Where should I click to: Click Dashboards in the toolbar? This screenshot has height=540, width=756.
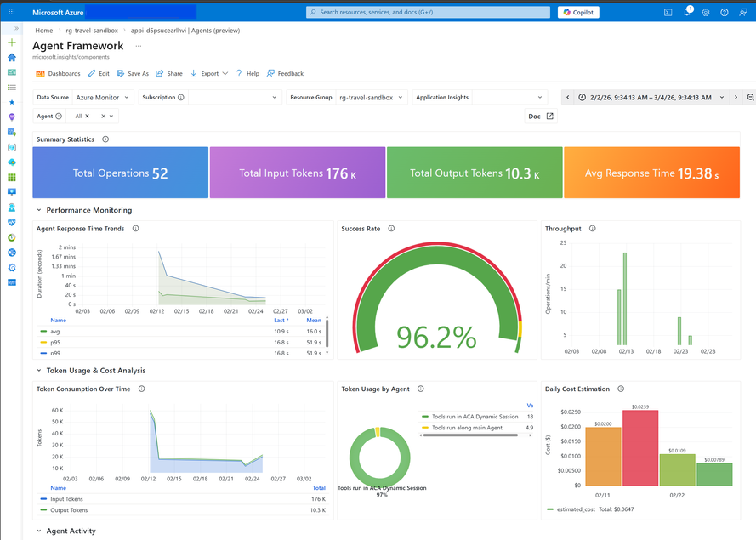click(x=59, y=74)
